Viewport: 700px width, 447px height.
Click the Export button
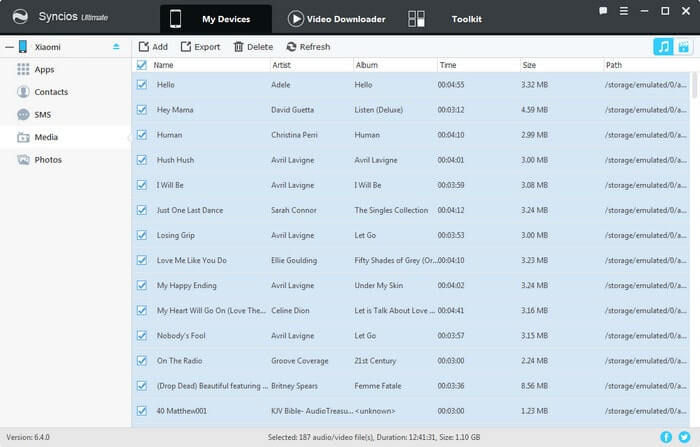200,47
